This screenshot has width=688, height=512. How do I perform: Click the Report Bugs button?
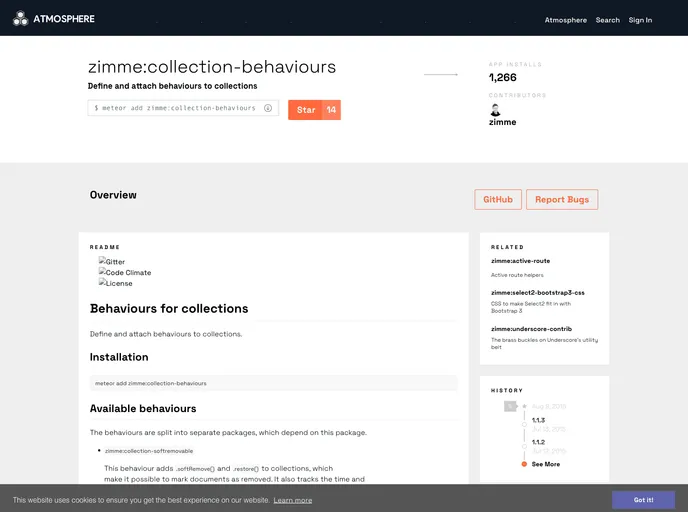[x=562, y=200]
